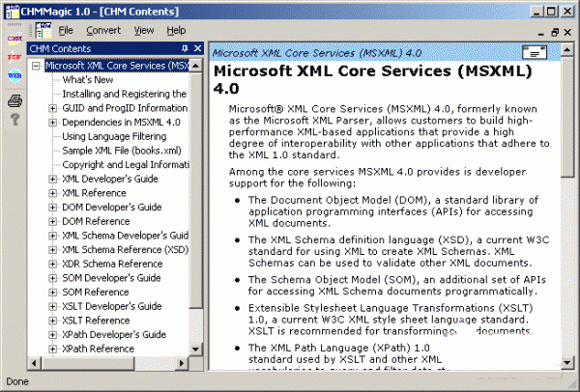Expand the DOM Developer's Guide node
The width and height of the screenshot is (580, 392).
pyautogui.click(x=53, y=207)
